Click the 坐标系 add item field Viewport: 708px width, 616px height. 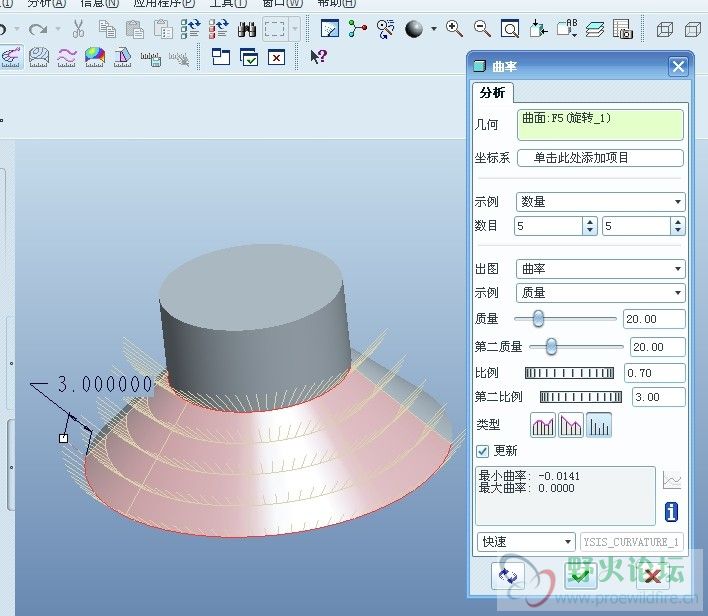coord(600,158)
